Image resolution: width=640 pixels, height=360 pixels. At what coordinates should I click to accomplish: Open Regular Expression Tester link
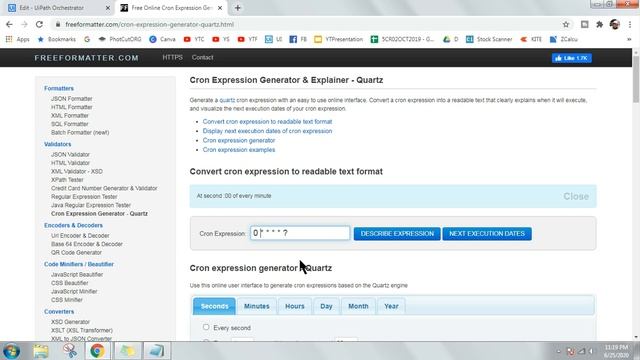pos(84,197)
